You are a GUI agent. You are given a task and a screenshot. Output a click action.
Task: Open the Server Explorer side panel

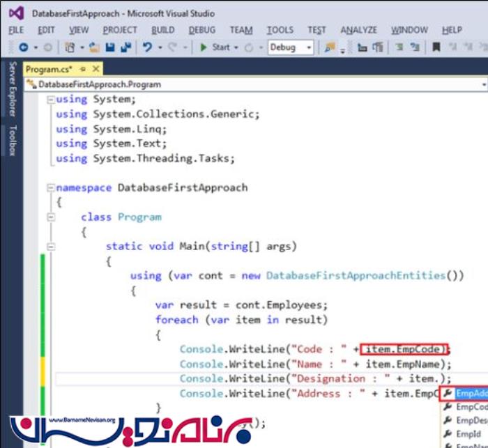[x=12, y=88]
